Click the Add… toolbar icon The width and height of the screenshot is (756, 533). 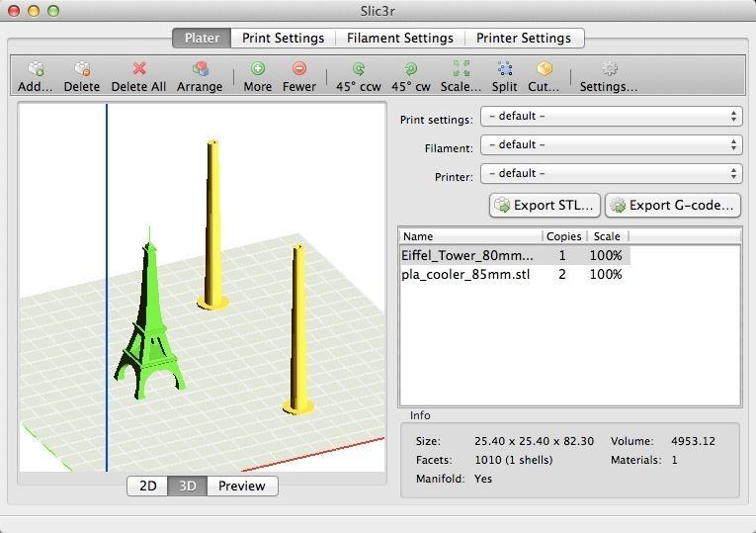pos(36,69)
